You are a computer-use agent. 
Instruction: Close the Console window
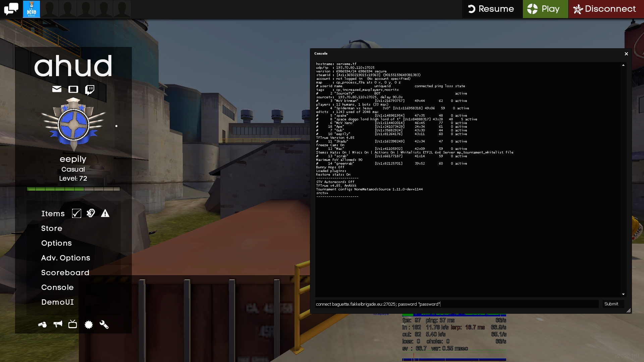coord(626,54)
